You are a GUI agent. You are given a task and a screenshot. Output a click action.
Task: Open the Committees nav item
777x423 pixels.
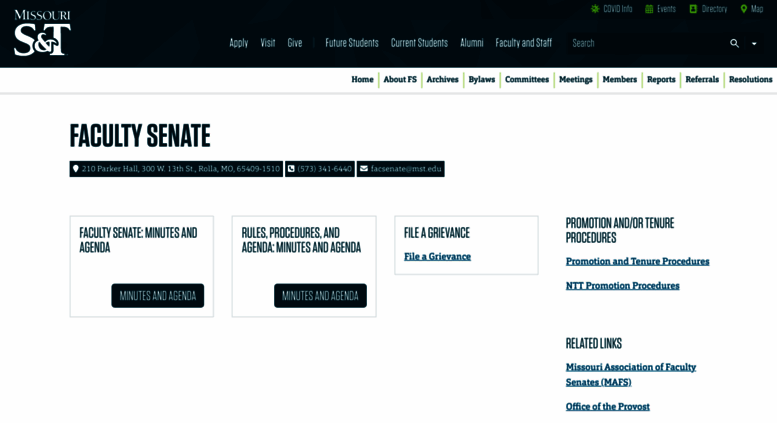click(527, 79)
